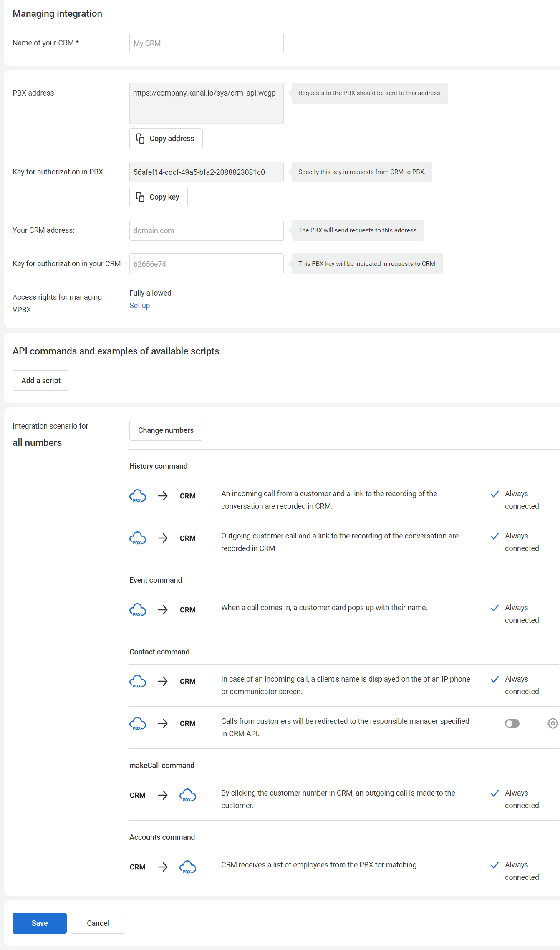Click Key for authorization in your CRM field

coord(207,264)
